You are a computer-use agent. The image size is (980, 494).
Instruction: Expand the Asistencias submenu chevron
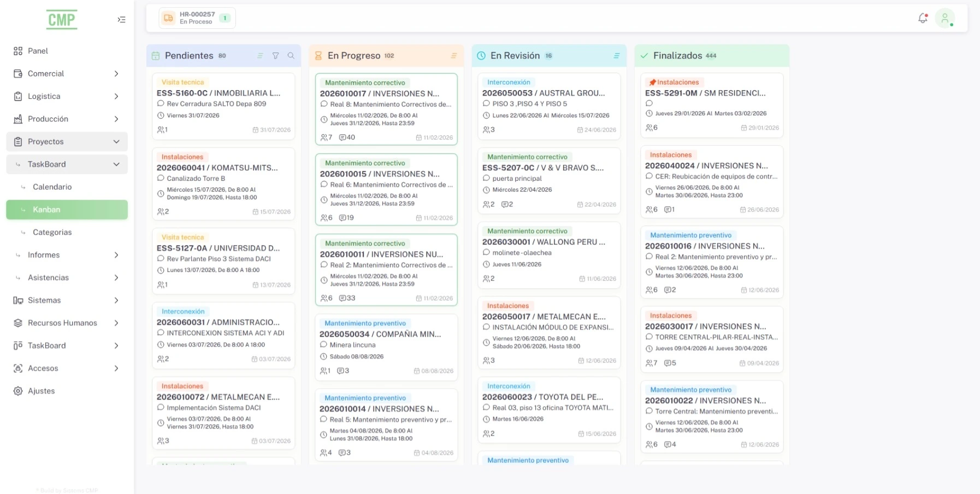point(116,278)
